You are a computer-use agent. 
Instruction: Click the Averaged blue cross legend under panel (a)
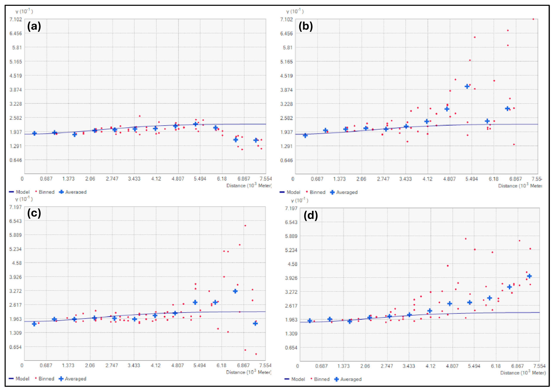61,192
